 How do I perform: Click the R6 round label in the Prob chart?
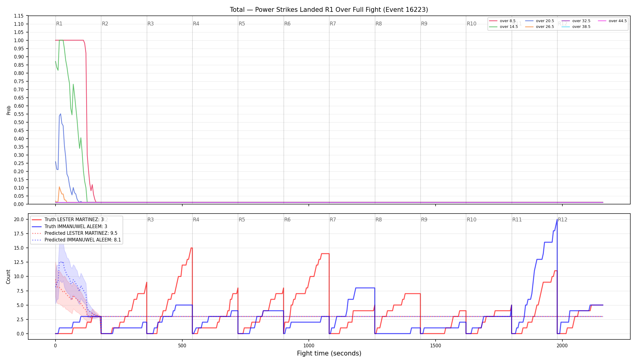[x=287, y=24]
